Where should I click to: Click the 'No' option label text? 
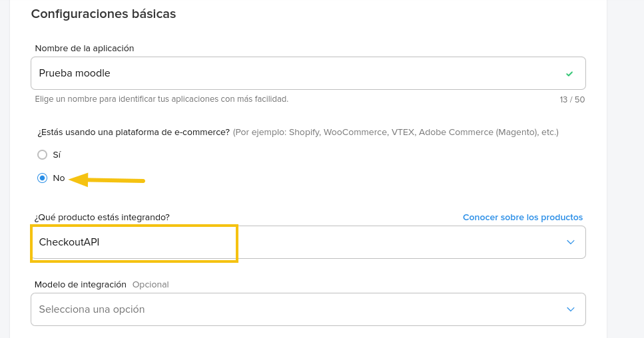pos(59,178)
